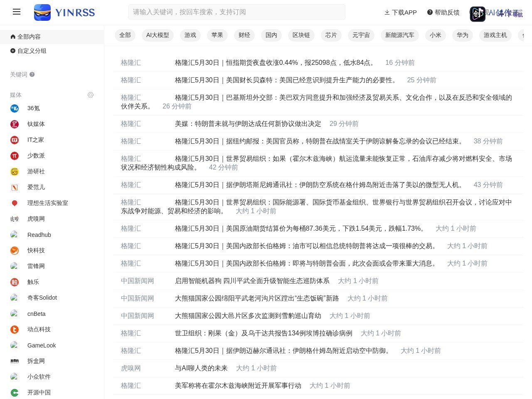Click the 16 分钟前 timestamp
Image resolution: width=532 pixels, height=399 pixels.
[x=400, y=63]
